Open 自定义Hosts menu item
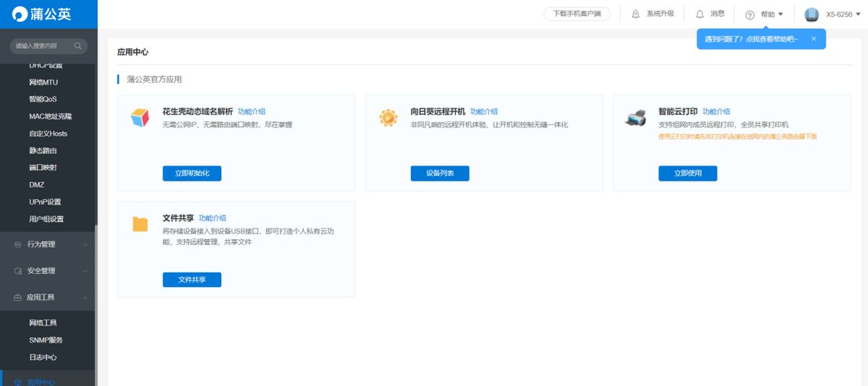The height and width of the screenshot is (386, 868). 48,134
